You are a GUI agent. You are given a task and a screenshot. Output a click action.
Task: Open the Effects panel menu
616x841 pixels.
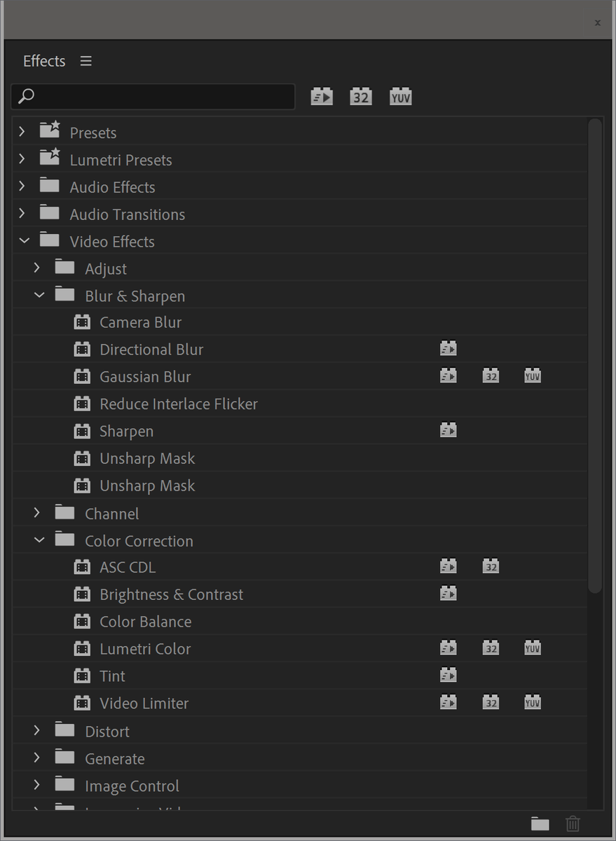click(x=85, y=61)
